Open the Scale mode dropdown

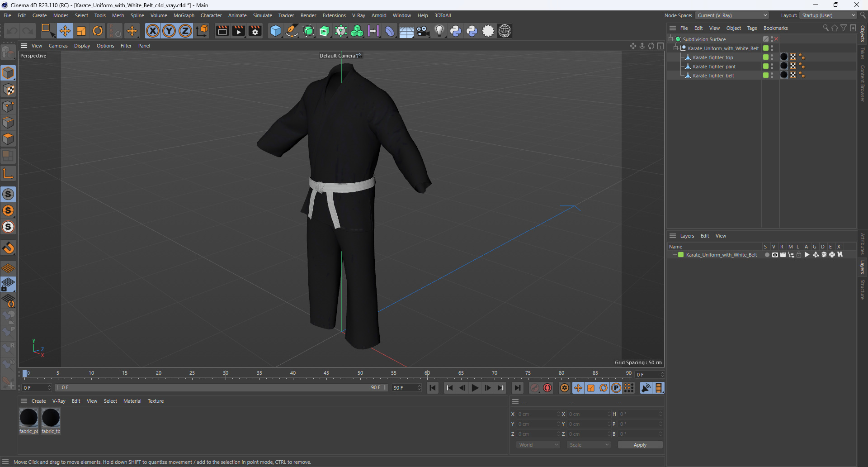[x=589, y=445]
